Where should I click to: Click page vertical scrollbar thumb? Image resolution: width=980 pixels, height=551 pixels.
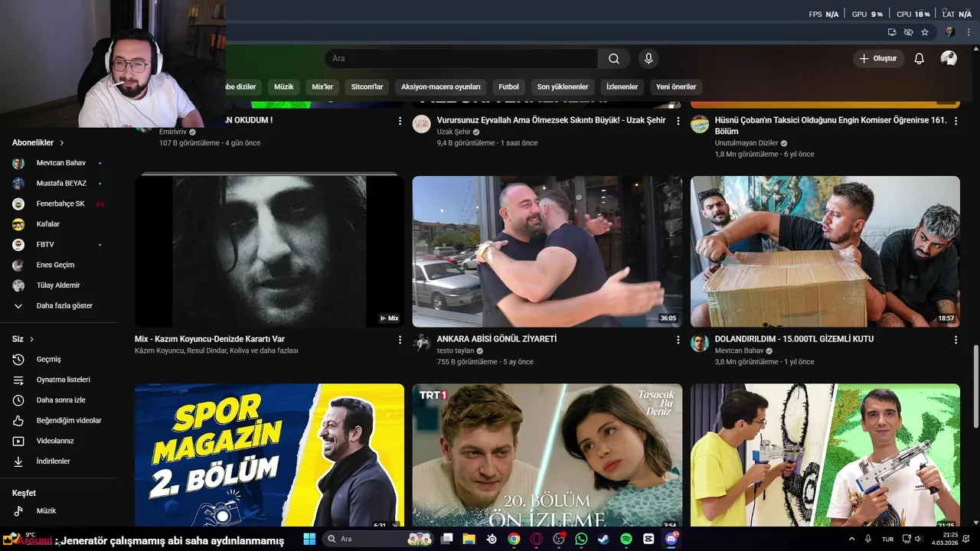[x=975, y=386]
